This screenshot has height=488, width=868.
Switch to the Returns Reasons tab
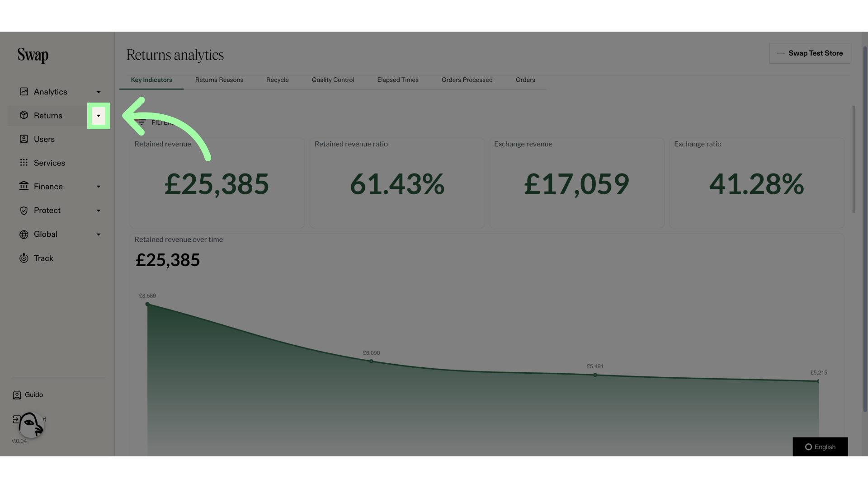coord(219,80)
